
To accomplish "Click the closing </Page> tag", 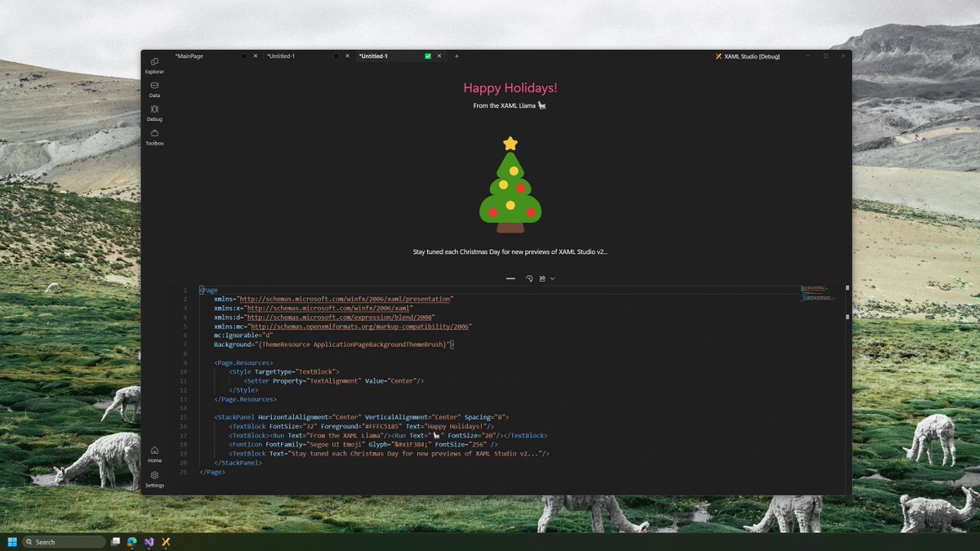I will 212,472.
